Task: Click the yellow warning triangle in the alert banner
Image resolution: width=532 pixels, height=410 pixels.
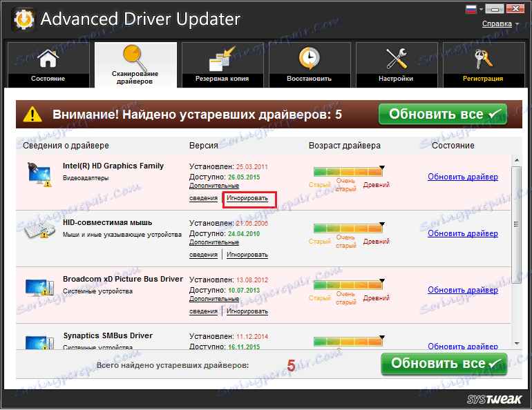Action: click(x=32, y=114)
